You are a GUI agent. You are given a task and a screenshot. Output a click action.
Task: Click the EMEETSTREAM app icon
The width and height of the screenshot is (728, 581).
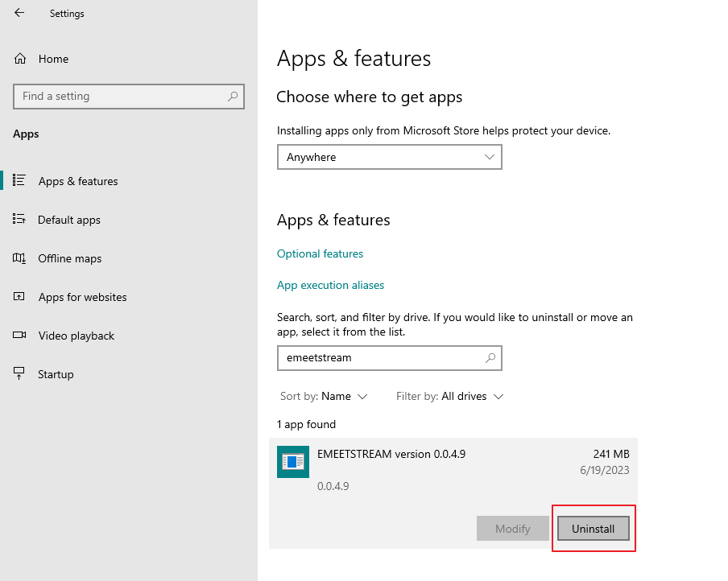coord(292,462)
